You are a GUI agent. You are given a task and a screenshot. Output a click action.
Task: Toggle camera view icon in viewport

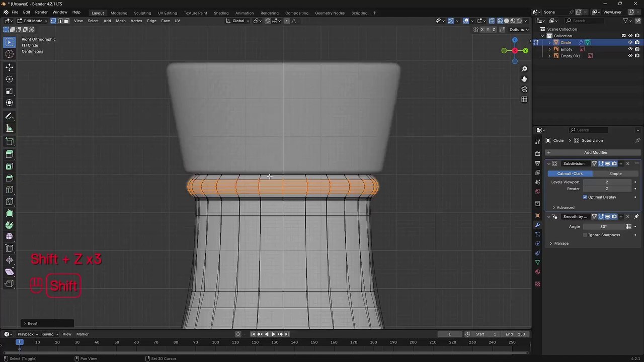point(524,89)
